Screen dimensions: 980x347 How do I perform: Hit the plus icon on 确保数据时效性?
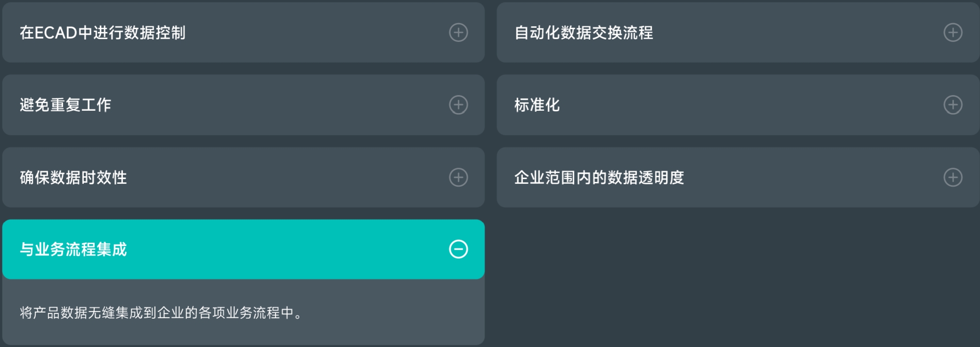tap(458, 177)
